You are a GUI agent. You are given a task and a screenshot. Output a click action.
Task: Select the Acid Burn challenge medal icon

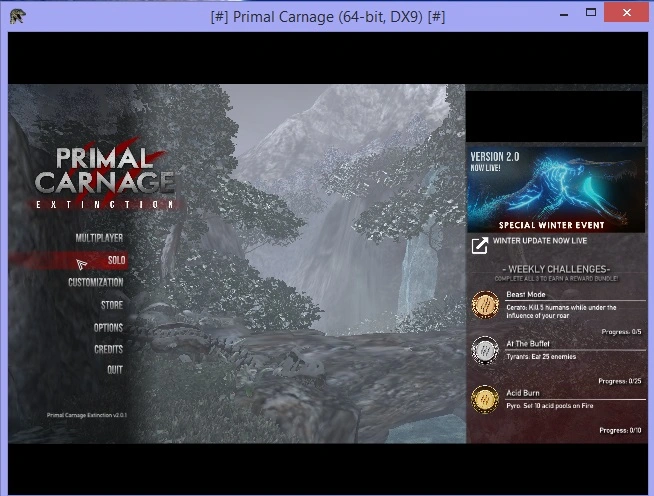click(485, 399)
